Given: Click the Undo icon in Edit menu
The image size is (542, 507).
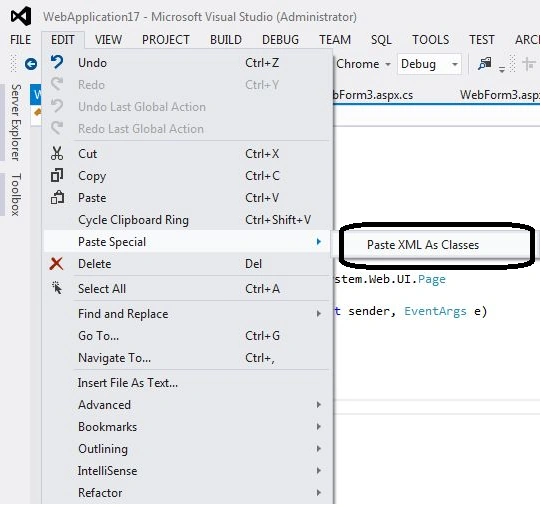Looking at the screenshot, I should click(x=57, y=63).
